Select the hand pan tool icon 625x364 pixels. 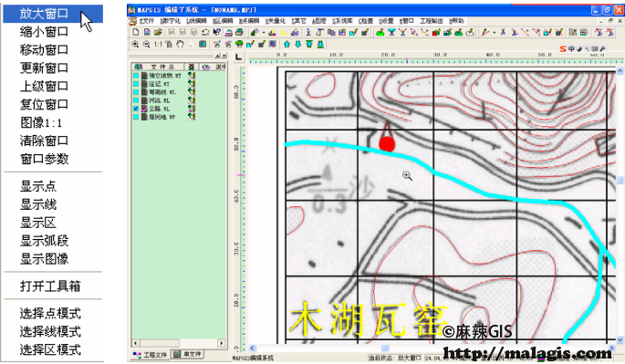pos(180,45)
